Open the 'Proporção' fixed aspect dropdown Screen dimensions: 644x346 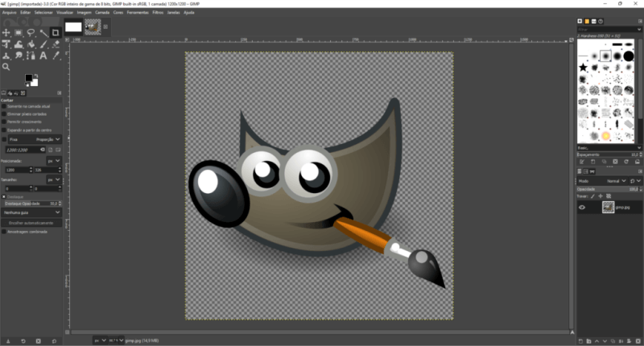coord(35,139)
